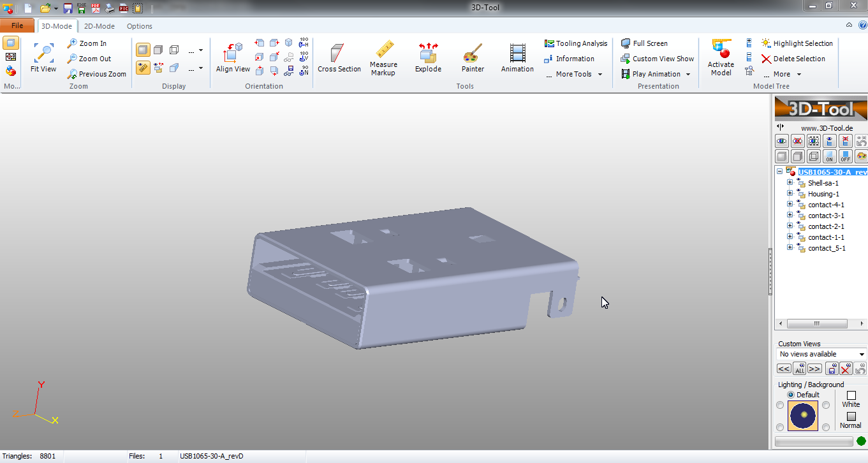The width and height of the screenshot is (868, 463).
Task: Go to next custom view (>>)
Action: tap(814, 369)
